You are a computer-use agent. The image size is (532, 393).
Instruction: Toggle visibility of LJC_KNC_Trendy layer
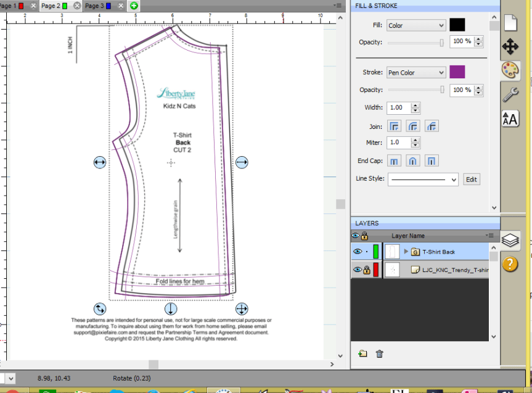coord(356,270)
